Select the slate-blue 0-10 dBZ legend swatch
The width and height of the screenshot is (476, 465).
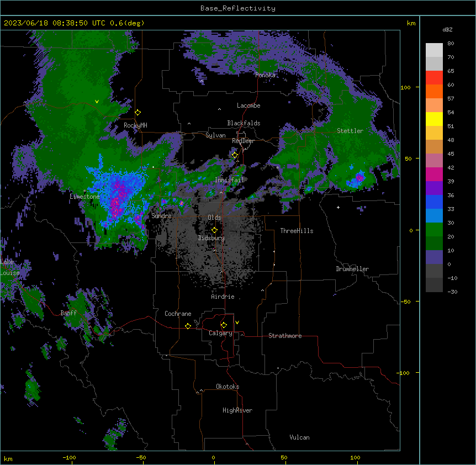[x=434, y=257]
